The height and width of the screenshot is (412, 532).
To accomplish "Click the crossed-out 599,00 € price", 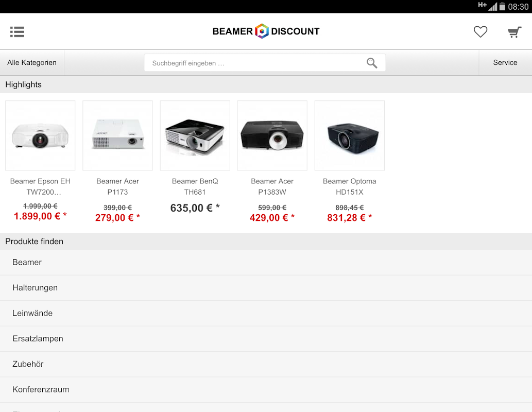I will [x=272, y=208].
